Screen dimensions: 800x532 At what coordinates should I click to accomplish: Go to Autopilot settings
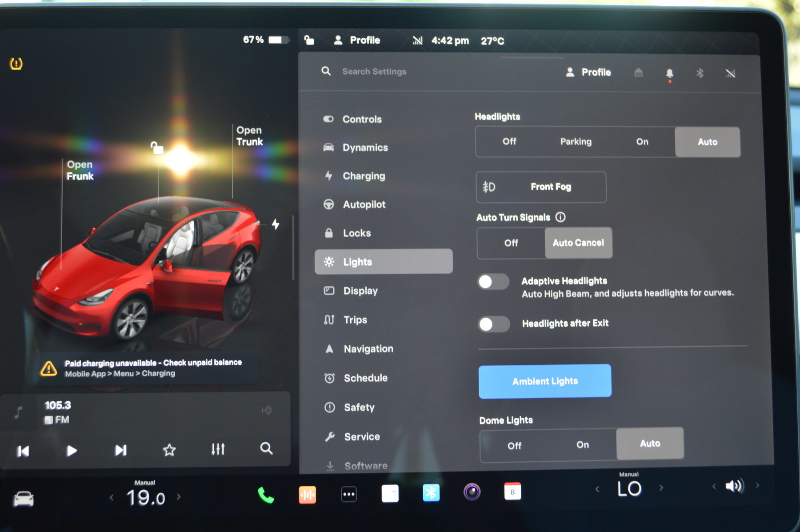pos(364,204)
